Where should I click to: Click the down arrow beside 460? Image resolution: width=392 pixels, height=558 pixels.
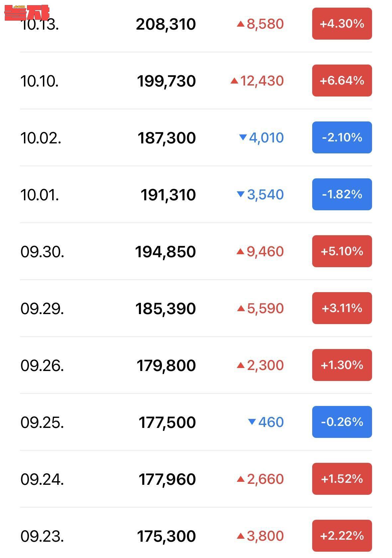(x=252, y=422)
